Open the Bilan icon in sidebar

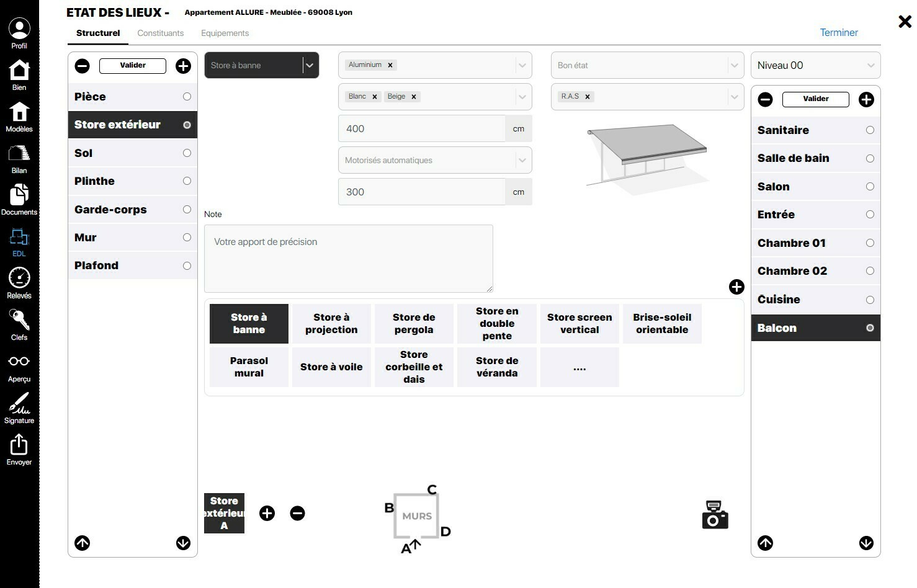(x=19, y=153)
